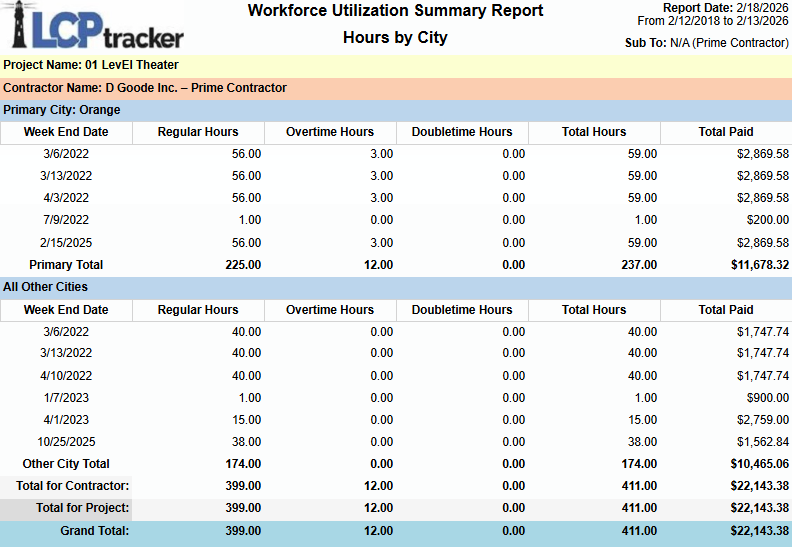Image resolution: width=792 pixels, height=547 pixels.
Task: Click the $200.00 total paid value
Action: (x=768, y=220)
